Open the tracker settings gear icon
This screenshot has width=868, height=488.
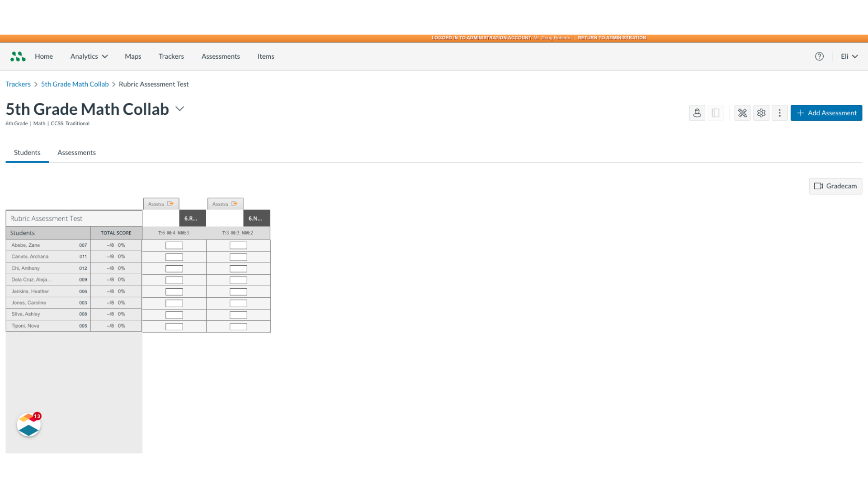(x=761, y=113)
